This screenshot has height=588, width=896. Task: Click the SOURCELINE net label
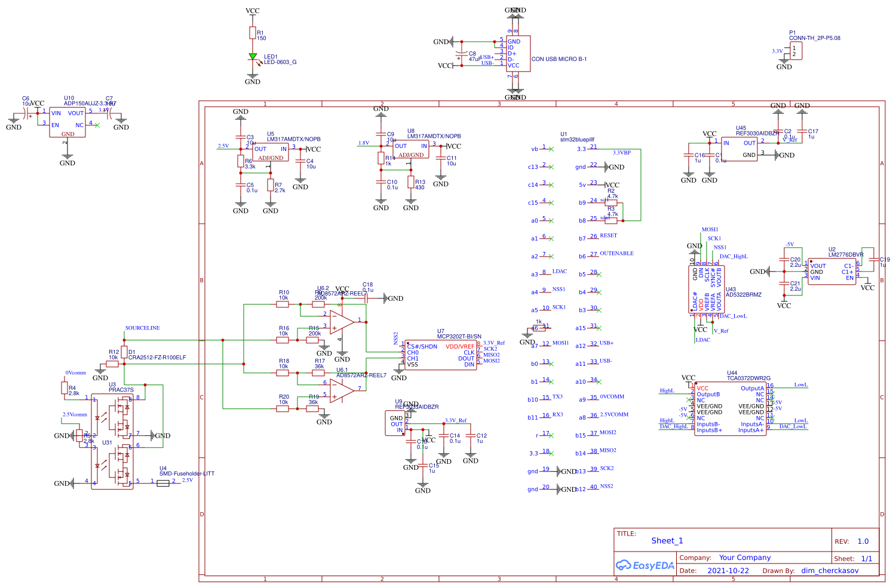click(142, 327)
